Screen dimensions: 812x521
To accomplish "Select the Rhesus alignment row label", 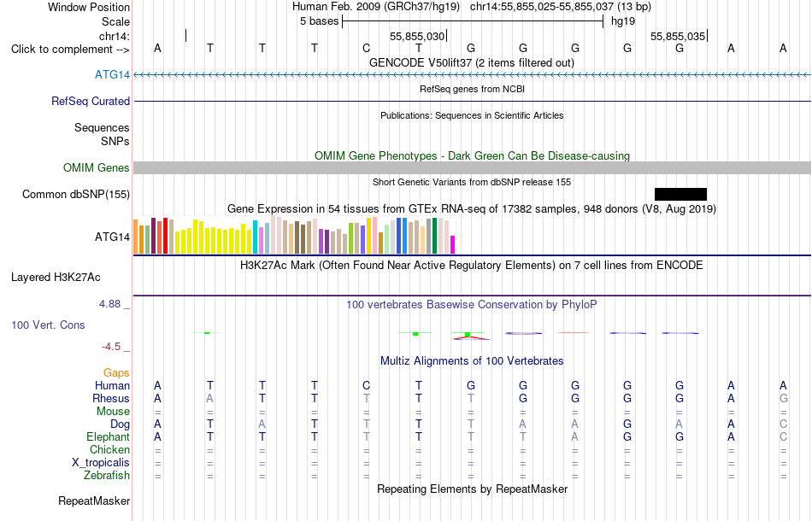I will pos(111,398).
